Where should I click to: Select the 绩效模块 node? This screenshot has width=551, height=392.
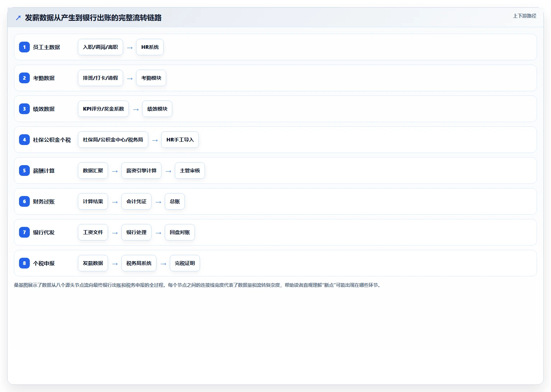coord(157,109)
